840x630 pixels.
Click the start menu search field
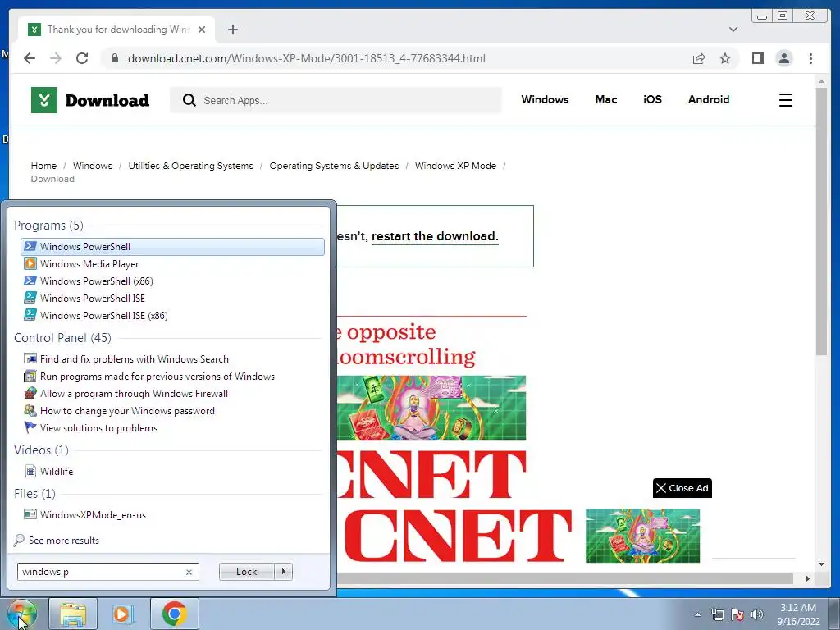coord(101,572)
